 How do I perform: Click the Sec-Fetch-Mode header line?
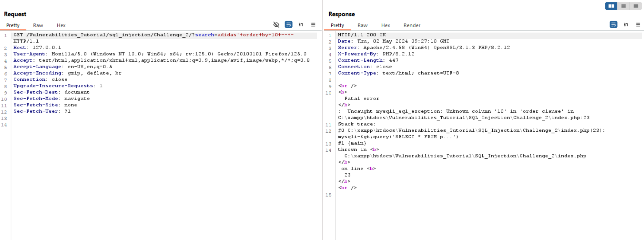point(52,99)
